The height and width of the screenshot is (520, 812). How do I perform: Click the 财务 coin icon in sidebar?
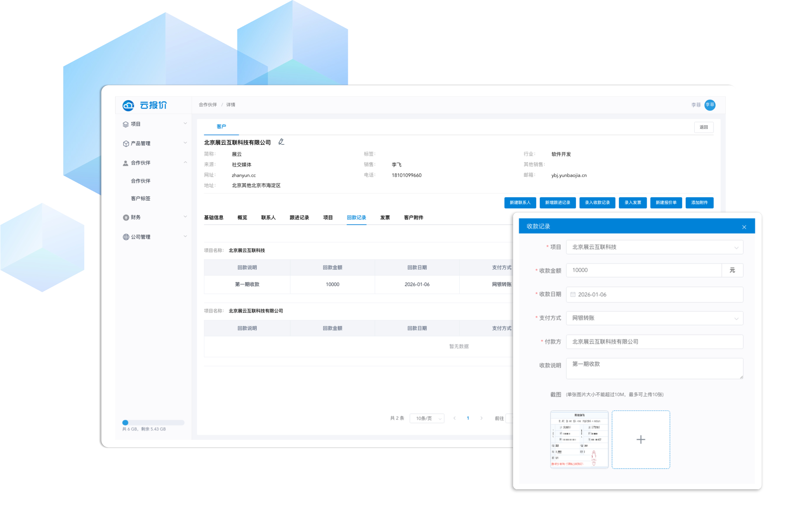[126, 217]
